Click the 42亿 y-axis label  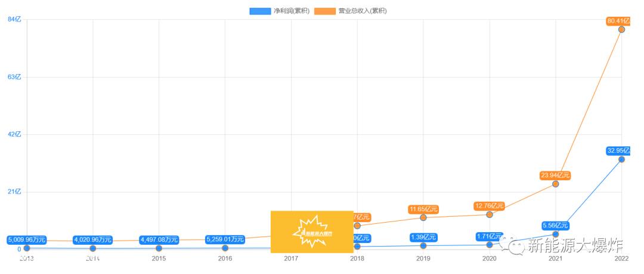click(14, 134)
